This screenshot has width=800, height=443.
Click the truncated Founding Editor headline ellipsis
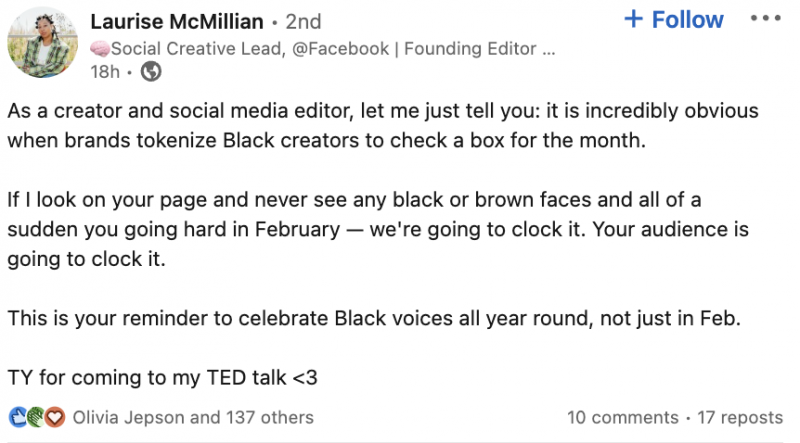coord(549,53)
